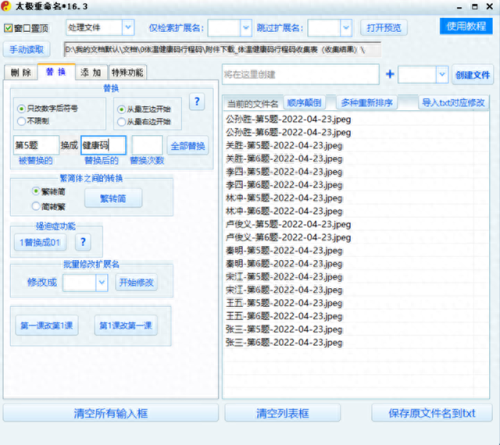Open the 特殊功能 tab
500x445 pixels.
pyautogui.click(x=127, y=72)
